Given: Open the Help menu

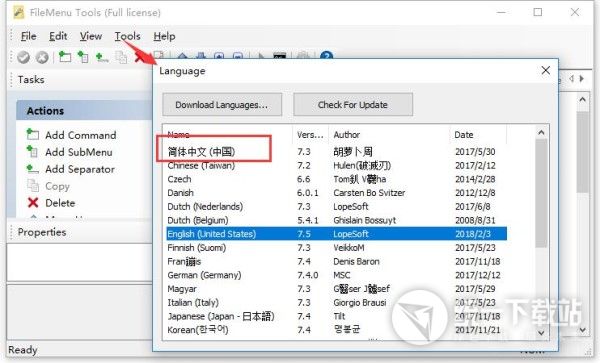Looking at the screenshot, I should tap(164, 36).
